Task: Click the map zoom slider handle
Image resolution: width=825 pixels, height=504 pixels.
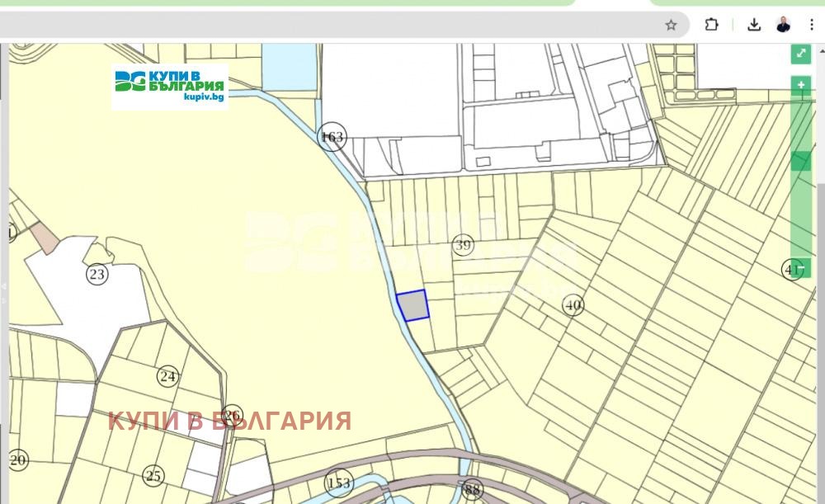Action: tap(800, 161)
